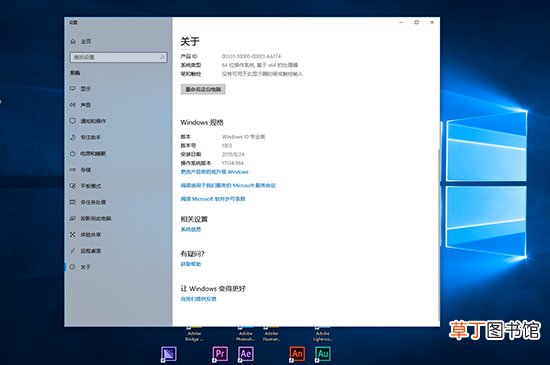This screenshot has height=365, width=550.
Task: Open 多任务处理 (Multitasking) settings
Action: [x=88, y=202]
